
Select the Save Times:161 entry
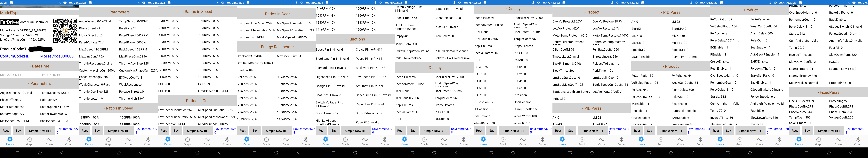800,123
